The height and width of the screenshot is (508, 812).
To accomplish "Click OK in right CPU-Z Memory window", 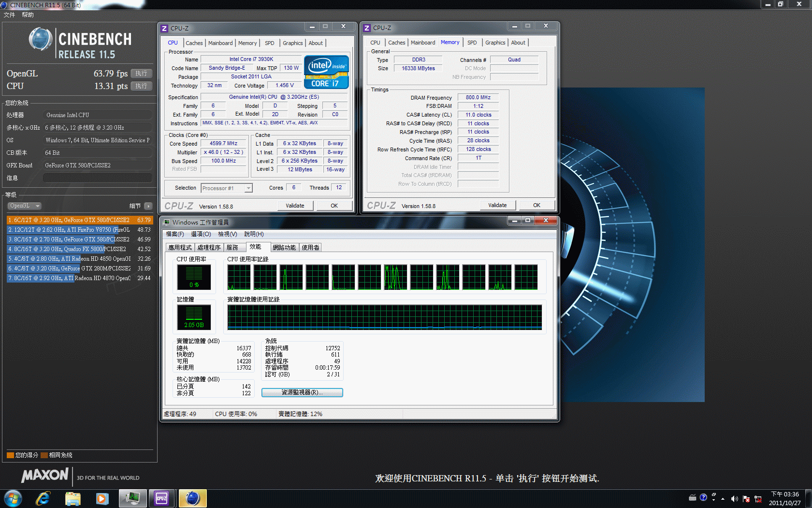I will click(x=537, y=205).
